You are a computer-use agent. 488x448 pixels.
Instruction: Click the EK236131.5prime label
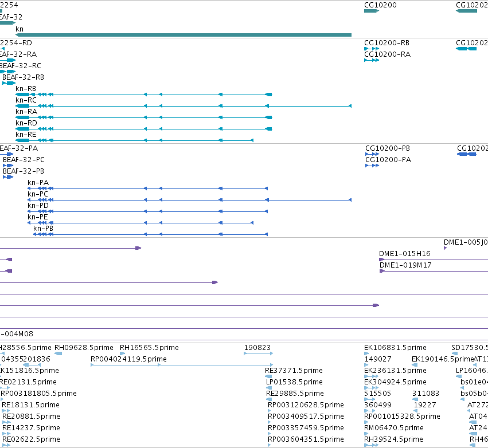[395, 371]
